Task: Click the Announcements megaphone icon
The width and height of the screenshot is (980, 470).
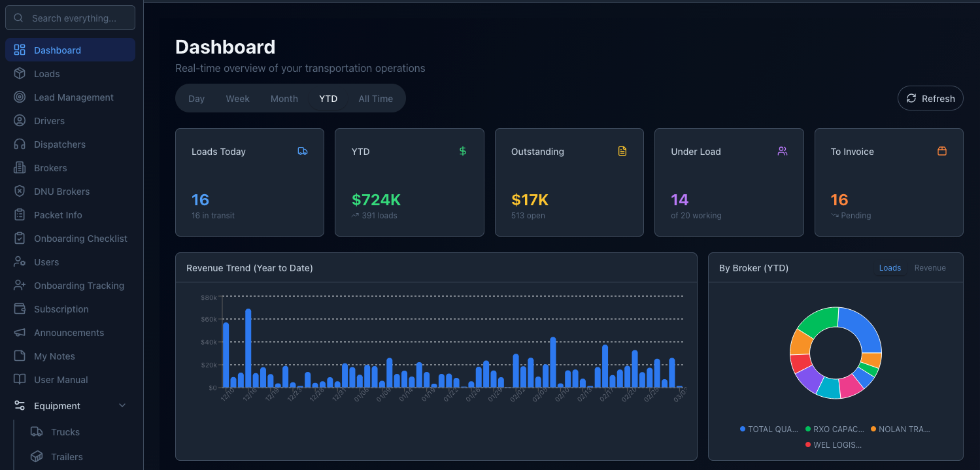Action: (20, 333)
